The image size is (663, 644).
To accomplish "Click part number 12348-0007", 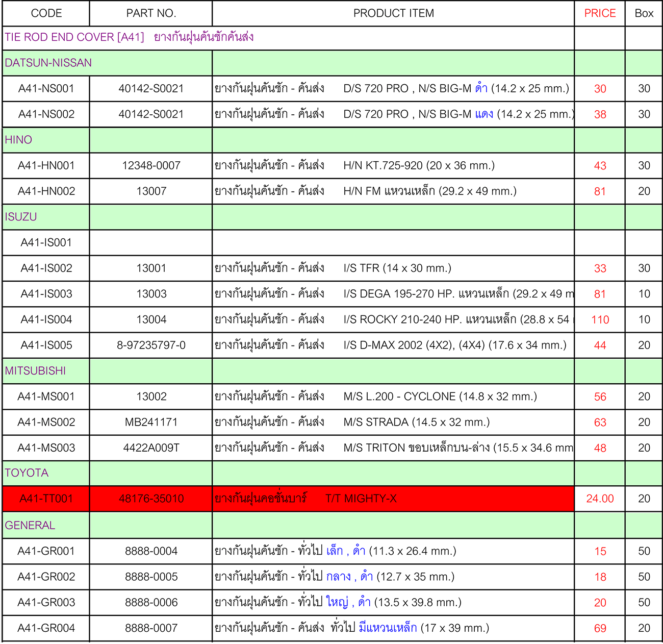I will (x=151, y=165).
